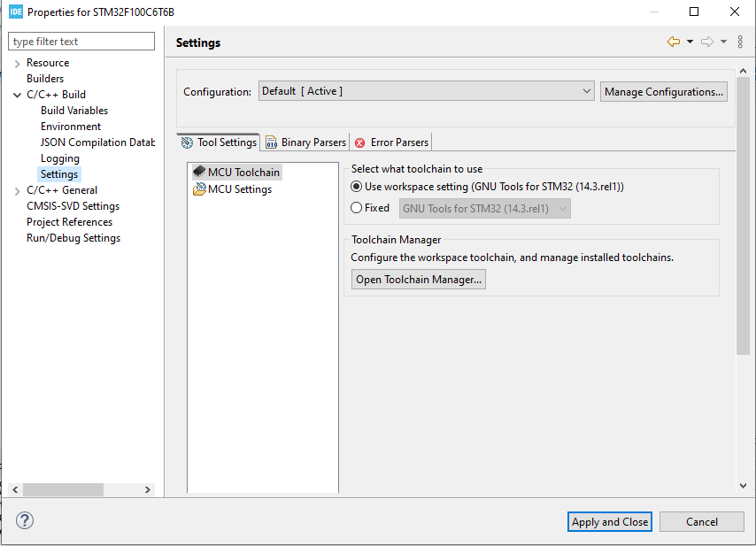Click the settings pane vertical scrollbar thumb
Image resolution: width=756 pixels, height=546 pixels.
point(743,216)
